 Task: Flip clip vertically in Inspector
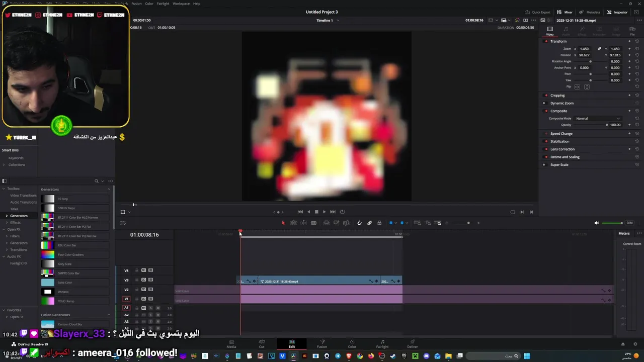tap(587, 86)
